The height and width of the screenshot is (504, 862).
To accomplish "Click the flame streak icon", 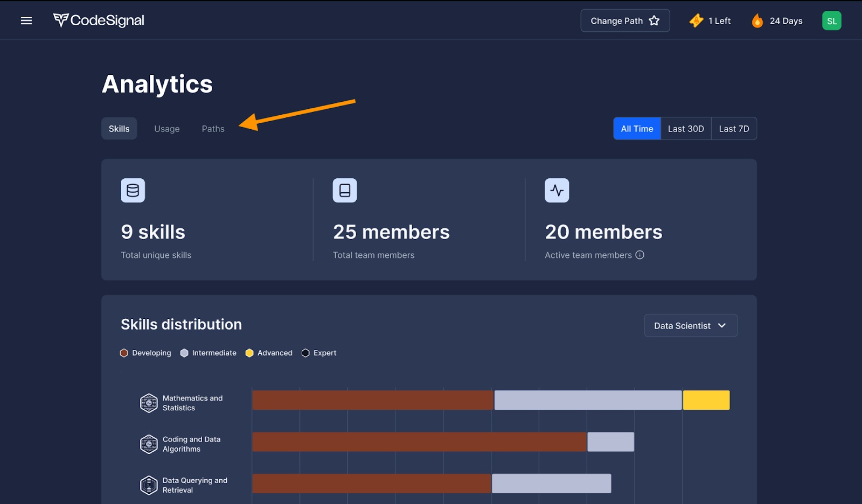I will tap(757, 21).
